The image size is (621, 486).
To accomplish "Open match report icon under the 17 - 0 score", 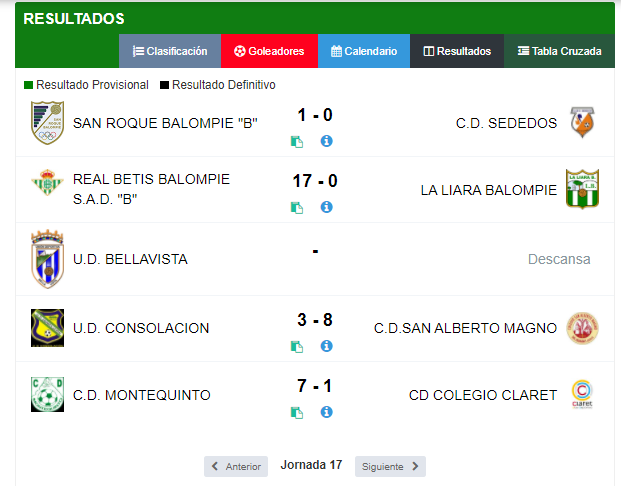I will [x=297, y=208].
